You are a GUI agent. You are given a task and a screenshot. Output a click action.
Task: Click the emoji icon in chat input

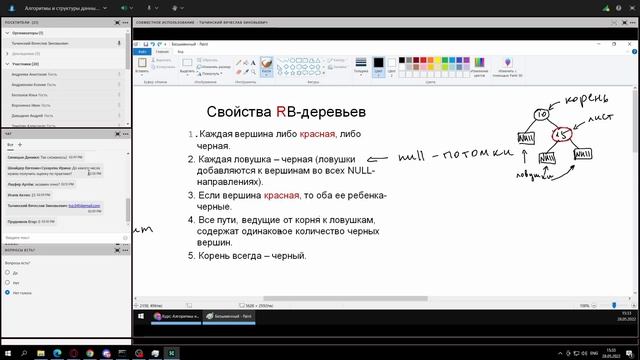click(x=125, y=238)
